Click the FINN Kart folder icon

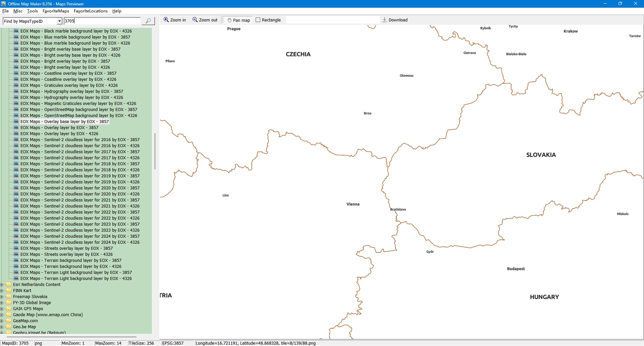[9, 291]
